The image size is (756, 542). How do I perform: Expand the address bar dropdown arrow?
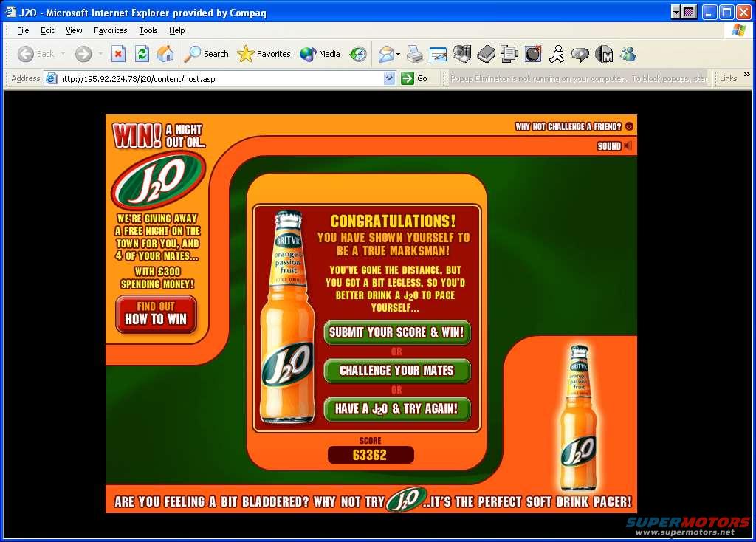tap(390, 78)
